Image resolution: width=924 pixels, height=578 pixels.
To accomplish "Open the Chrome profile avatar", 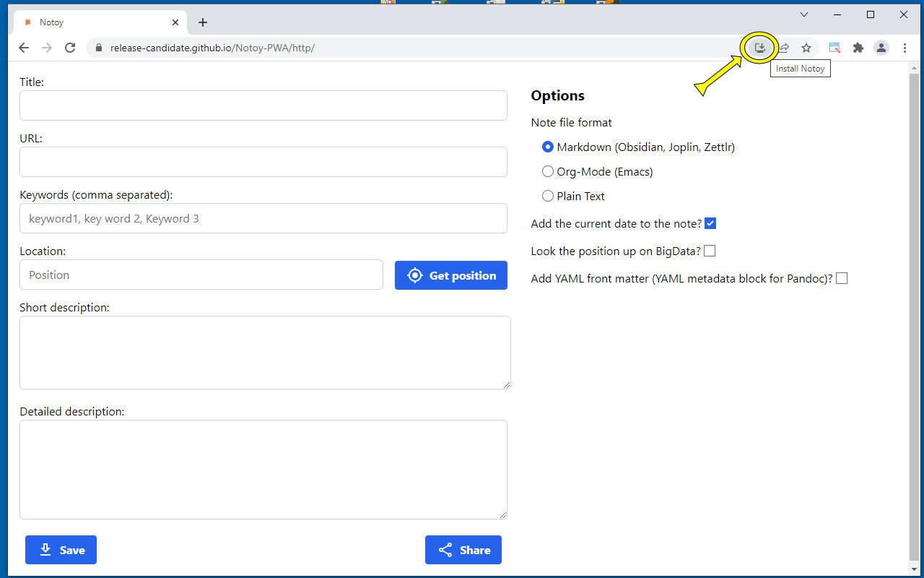I will coord(881,48).
